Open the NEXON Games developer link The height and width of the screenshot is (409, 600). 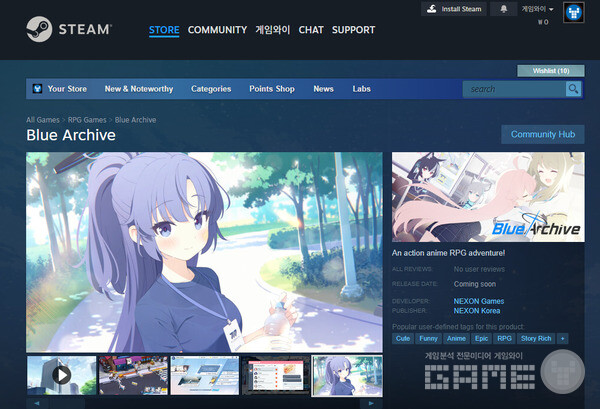pos(478,300)
